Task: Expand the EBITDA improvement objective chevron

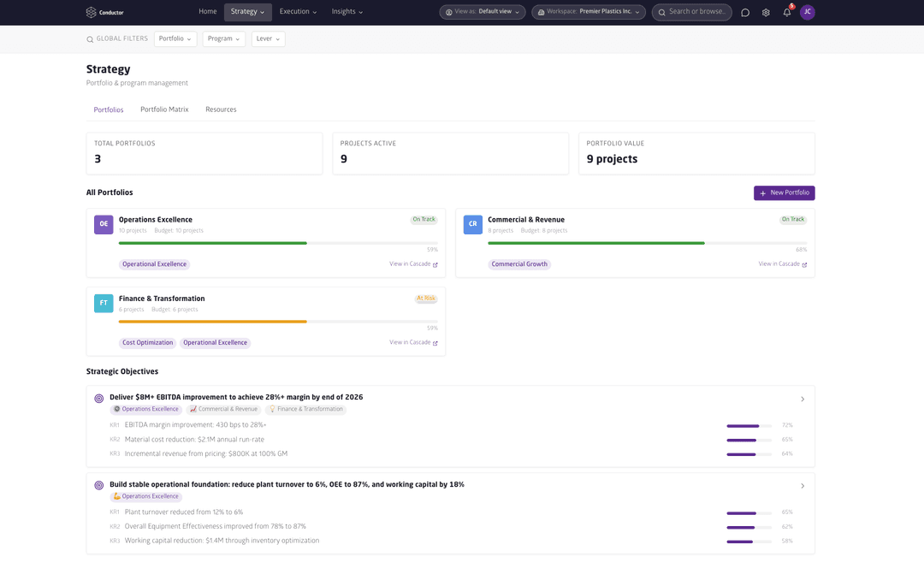Action: coord(803,399)
